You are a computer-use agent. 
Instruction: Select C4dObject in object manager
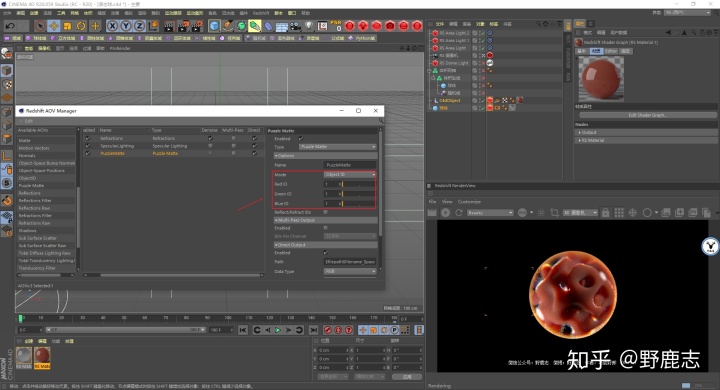coord(450,100)
